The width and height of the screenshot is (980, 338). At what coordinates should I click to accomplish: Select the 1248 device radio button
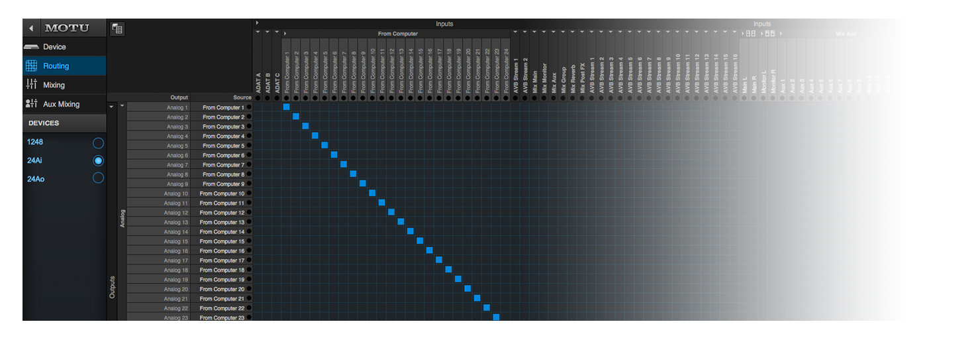pos(98,142)
